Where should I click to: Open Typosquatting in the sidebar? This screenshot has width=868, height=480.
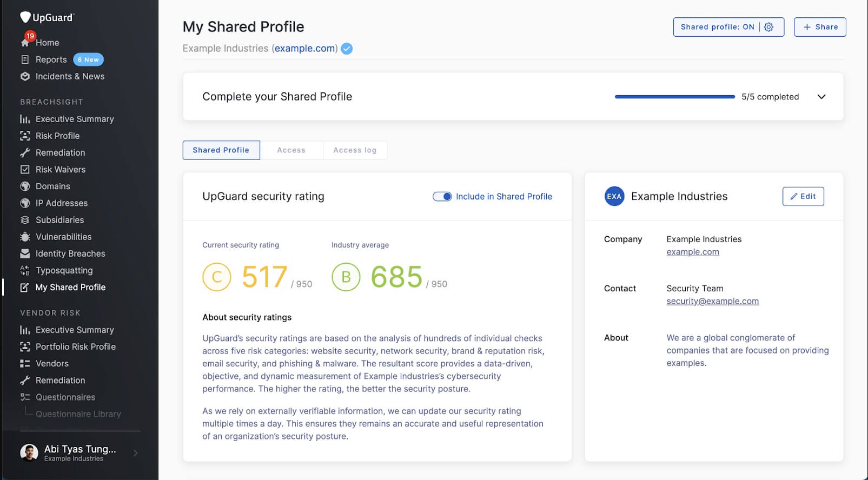[64, 270]
